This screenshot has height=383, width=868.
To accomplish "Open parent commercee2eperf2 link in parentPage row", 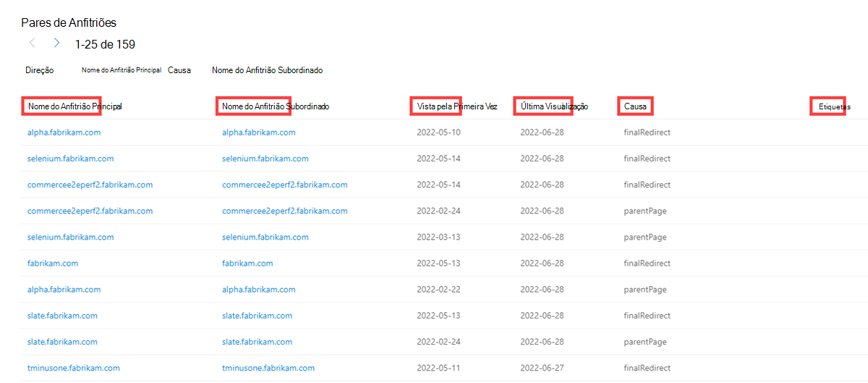I will click(90, 211).
